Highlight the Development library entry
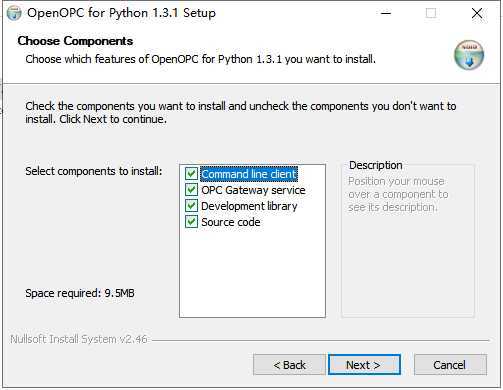 [x=249, y=206]
